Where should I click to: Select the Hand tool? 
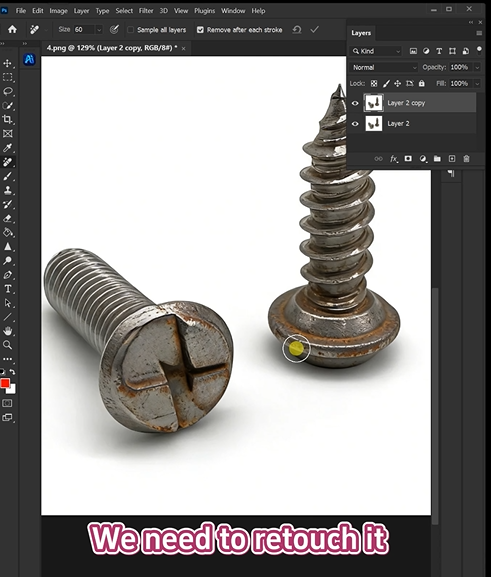pos(7,331)
